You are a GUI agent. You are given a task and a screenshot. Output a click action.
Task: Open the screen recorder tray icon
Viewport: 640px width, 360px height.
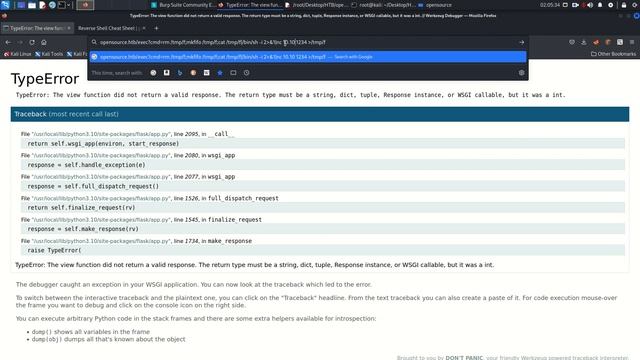pos(575,5)
